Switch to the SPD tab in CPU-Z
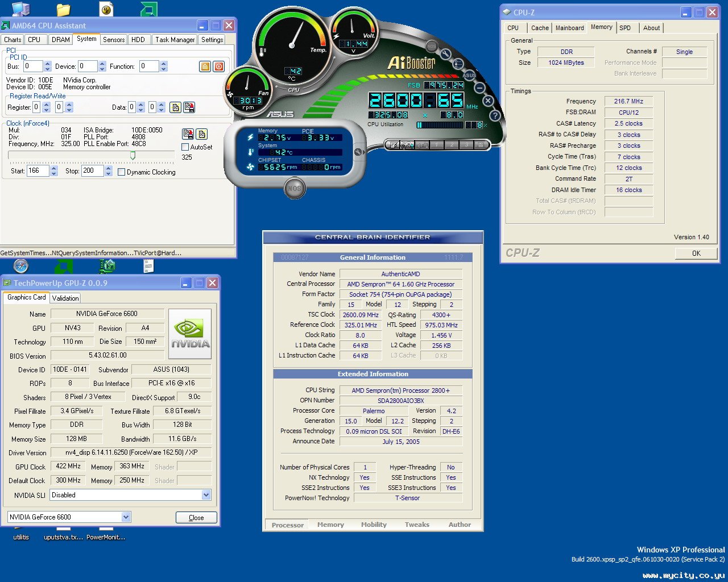This screenshot has height=582, width=728. point(625,28)
